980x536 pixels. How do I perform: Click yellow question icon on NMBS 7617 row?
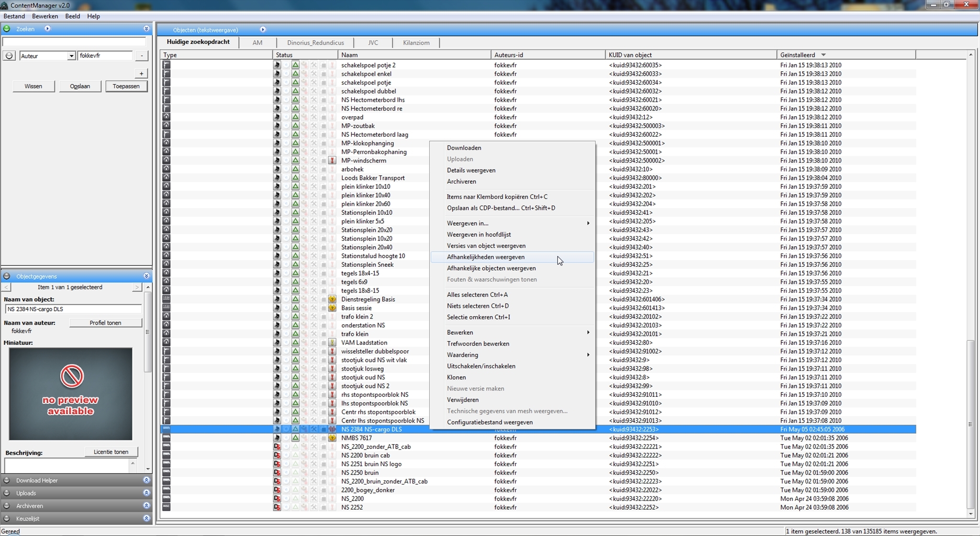click(332, 438)
